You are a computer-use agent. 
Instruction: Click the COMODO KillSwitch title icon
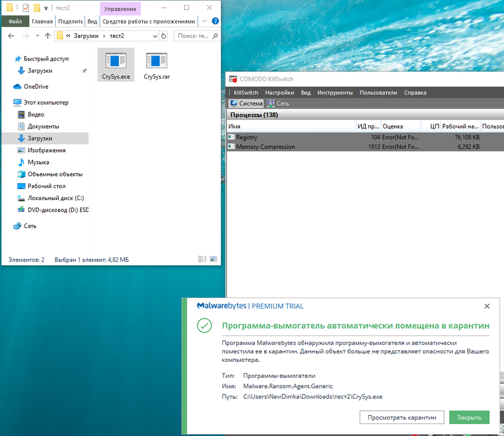tap(233, 79)
